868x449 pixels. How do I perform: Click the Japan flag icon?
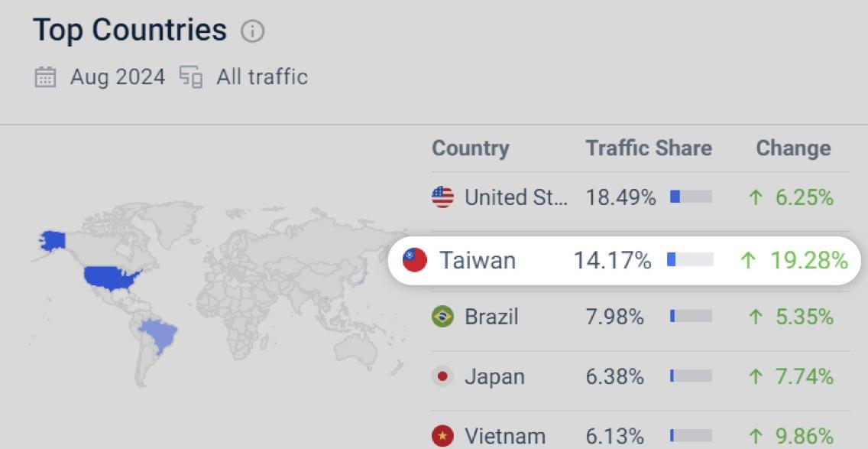(x=442, y=376)
